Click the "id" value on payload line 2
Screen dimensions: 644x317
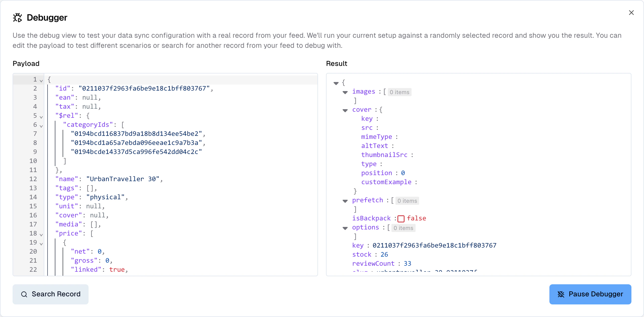[144, 89]
